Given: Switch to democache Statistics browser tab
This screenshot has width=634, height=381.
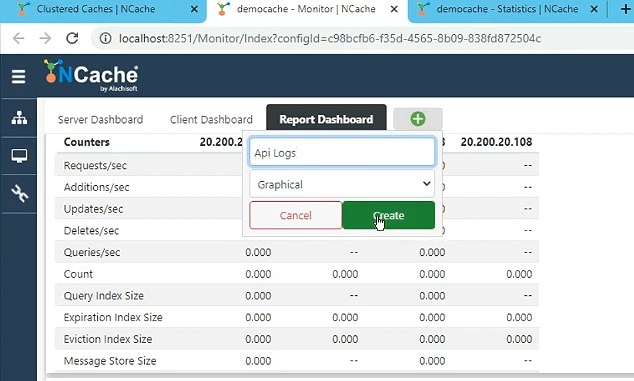Looking at the screenshot, I should 507,9.
